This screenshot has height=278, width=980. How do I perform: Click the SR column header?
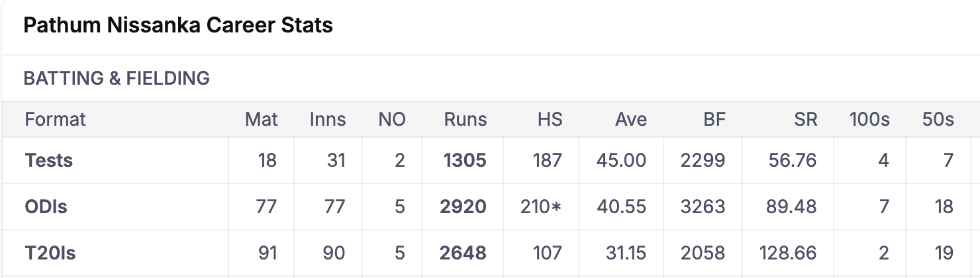coord(806,119)
